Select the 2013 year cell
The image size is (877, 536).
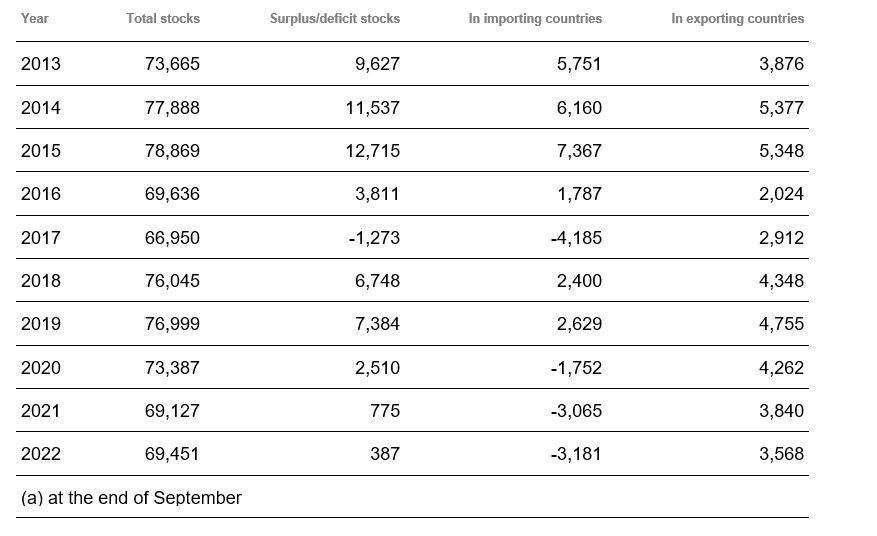click(x=41, y=64)
